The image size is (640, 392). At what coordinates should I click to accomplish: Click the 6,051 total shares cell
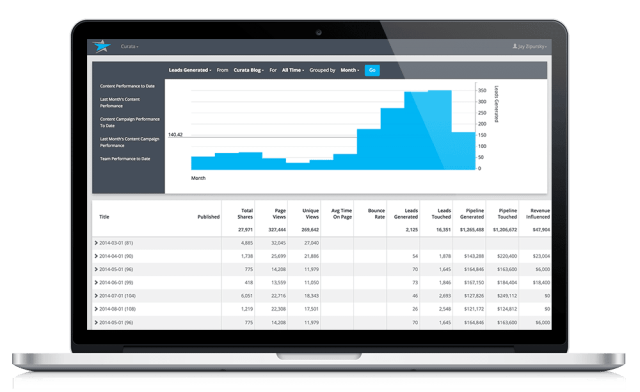(247, 296)
